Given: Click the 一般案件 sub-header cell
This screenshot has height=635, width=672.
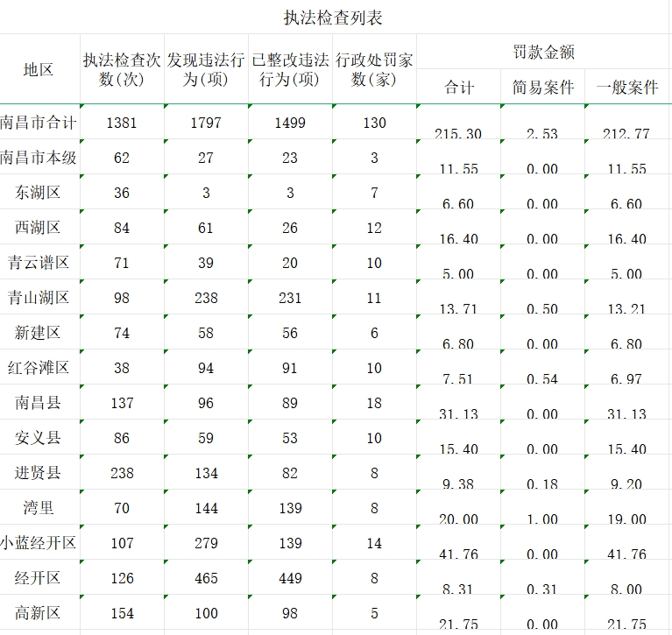Looking at the screenshot, I should tap(627, 88).
